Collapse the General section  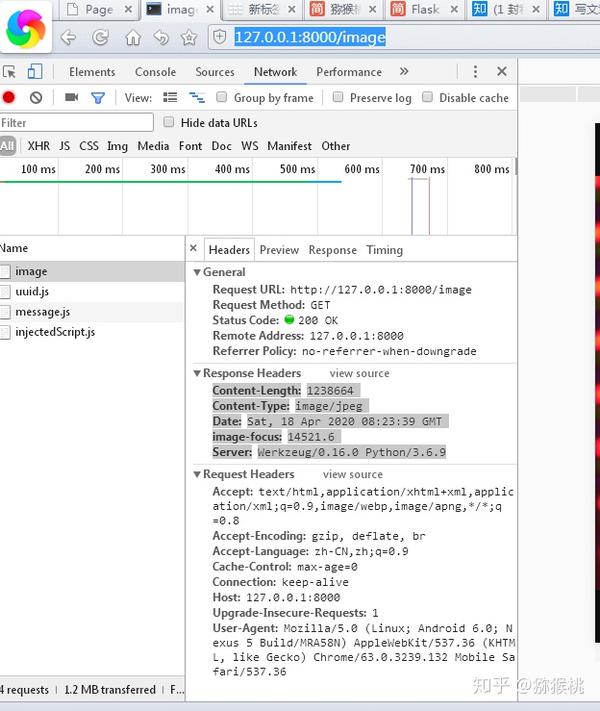tap(197, 272)
